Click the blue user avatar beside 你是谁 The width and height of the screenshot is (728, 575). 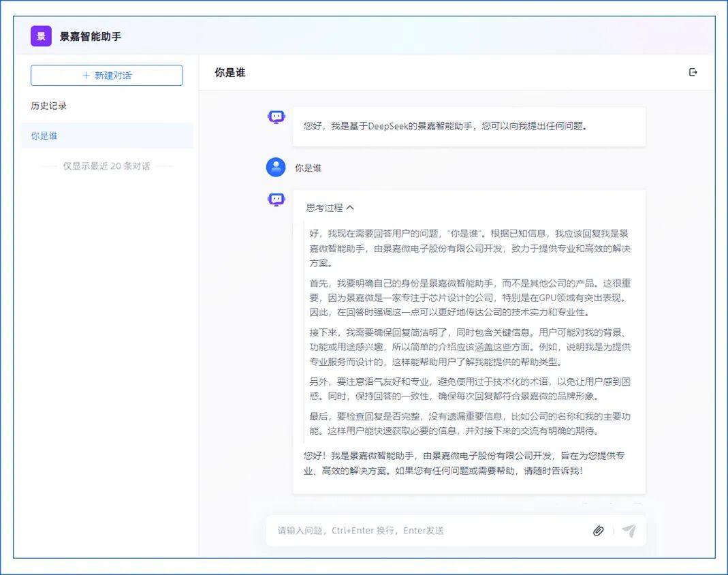pos(275,168)
